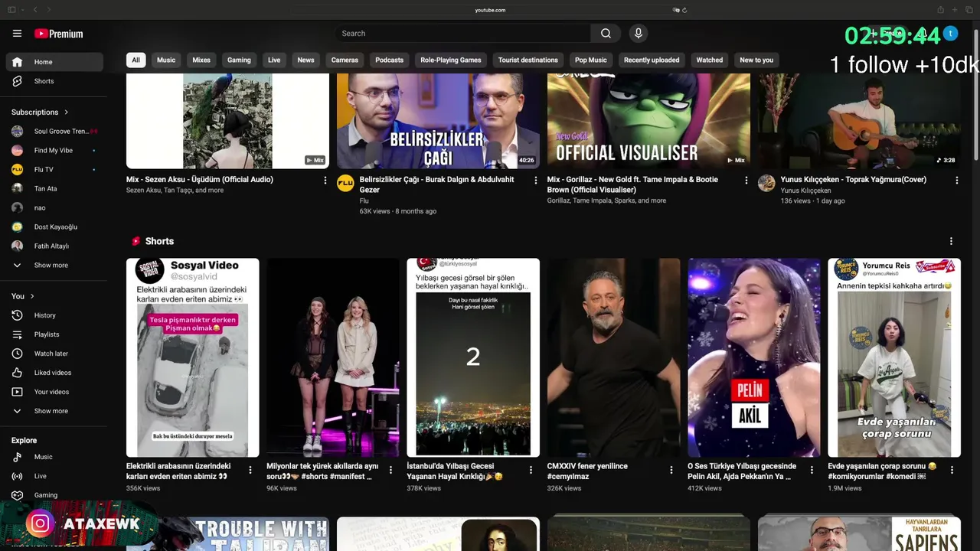980x551 pixels.
Task: Click the search magnifier button
Action: point(606,33)
